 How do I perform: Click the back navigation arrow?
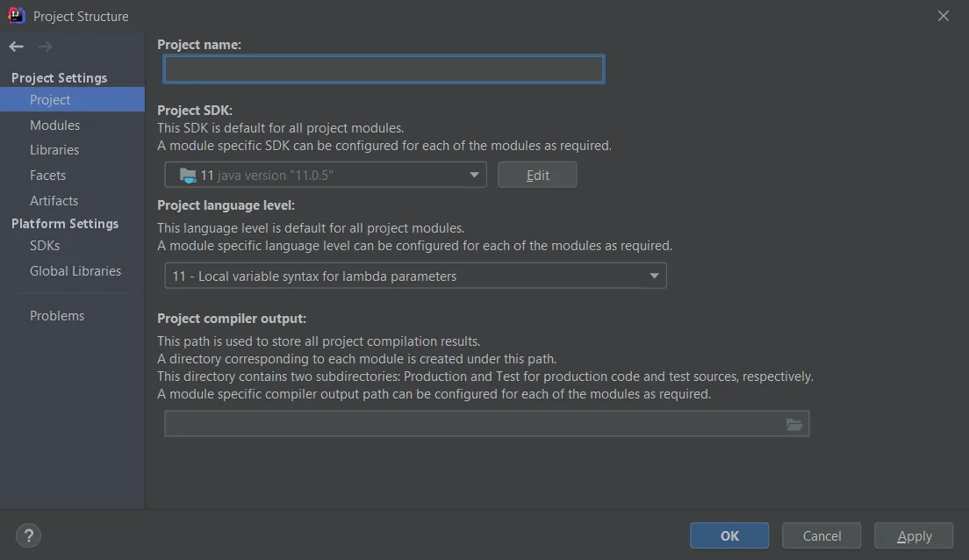coord(16,47)
